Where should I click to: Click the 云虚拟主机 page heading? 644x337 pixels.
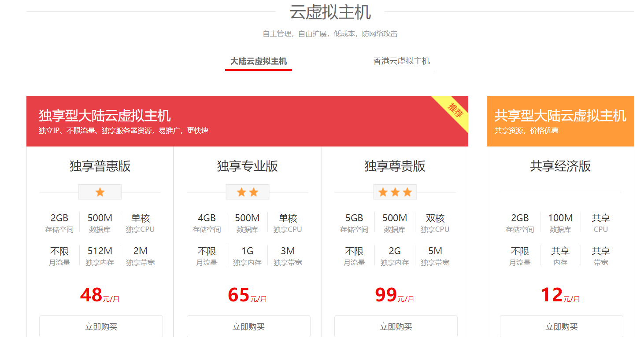(330, 12)
